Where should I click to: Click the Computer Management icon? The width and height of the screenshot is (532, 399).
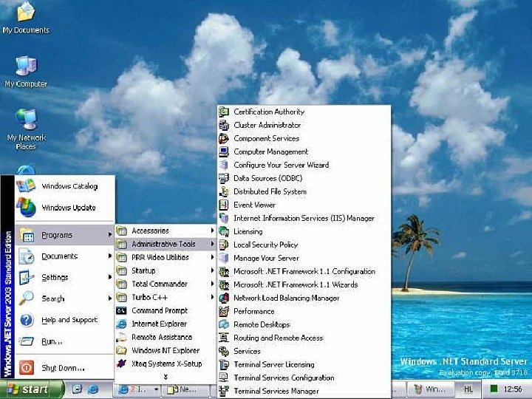(224, 151)
